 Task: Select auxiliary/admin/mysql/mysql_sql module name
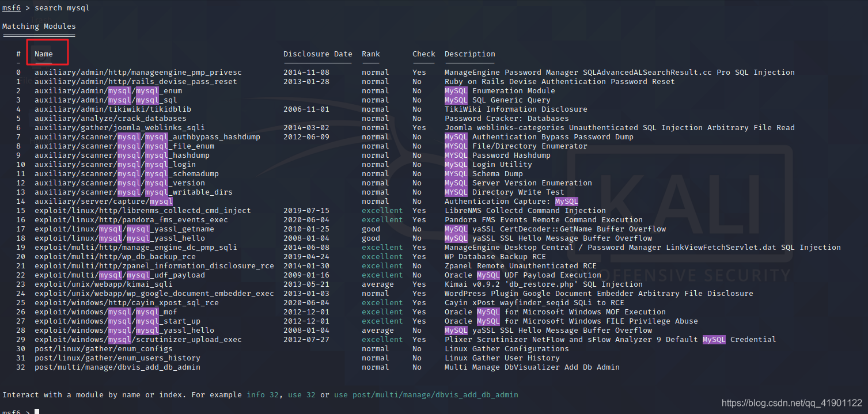point(106,100)
